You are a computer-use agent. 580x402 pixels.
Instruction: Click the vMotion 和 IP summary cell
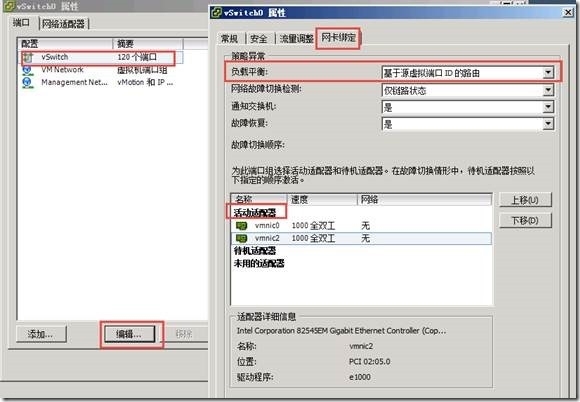coord(145,82)
